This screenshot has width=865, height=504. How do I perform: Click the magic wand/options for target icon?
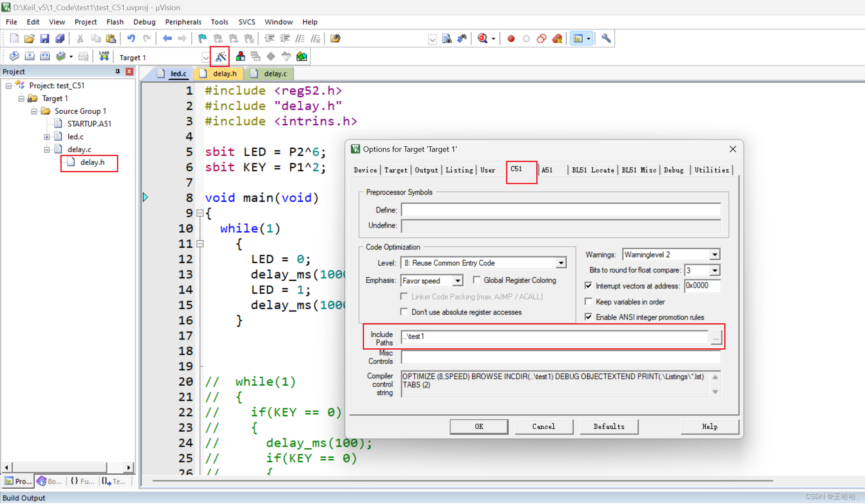point(220,57)
